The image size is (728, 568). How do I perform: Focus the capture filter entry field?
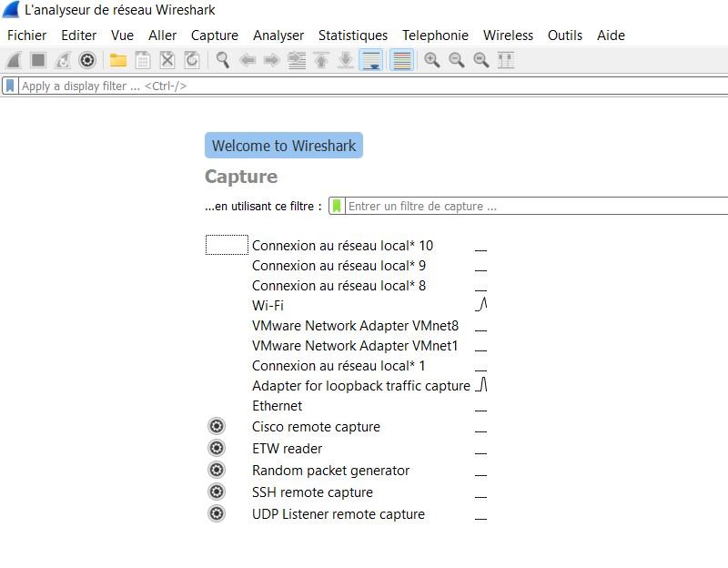point(537,206)
